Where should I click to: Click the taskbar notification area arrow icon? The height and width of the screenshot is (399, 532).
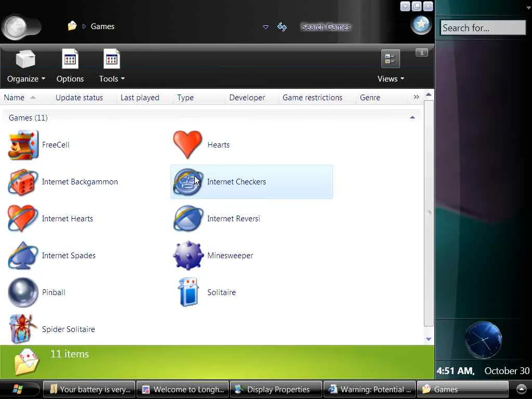[522, 390]
